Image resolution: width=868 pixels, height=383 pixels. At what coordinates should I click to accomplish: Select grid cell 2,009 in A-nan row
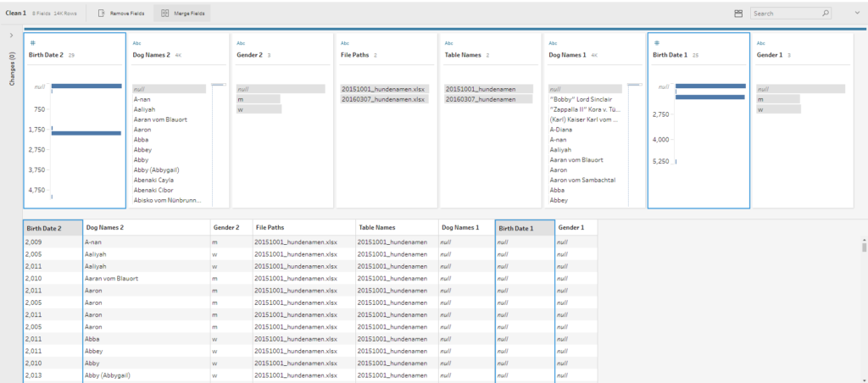(x=53, y=241)
